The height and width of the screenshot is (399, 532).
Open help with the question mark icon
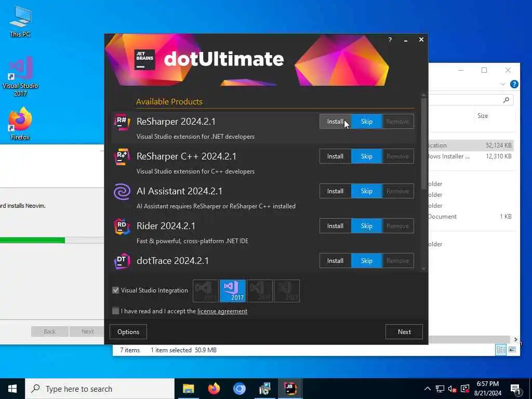pyautogui.click(x=390, y=39)
